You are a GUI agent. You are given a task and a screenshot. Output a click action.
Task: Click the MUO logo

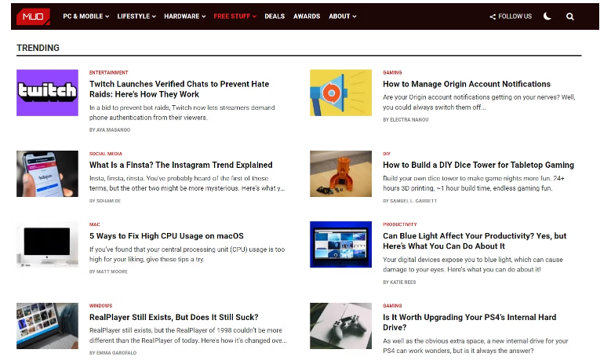click(33, 16)
